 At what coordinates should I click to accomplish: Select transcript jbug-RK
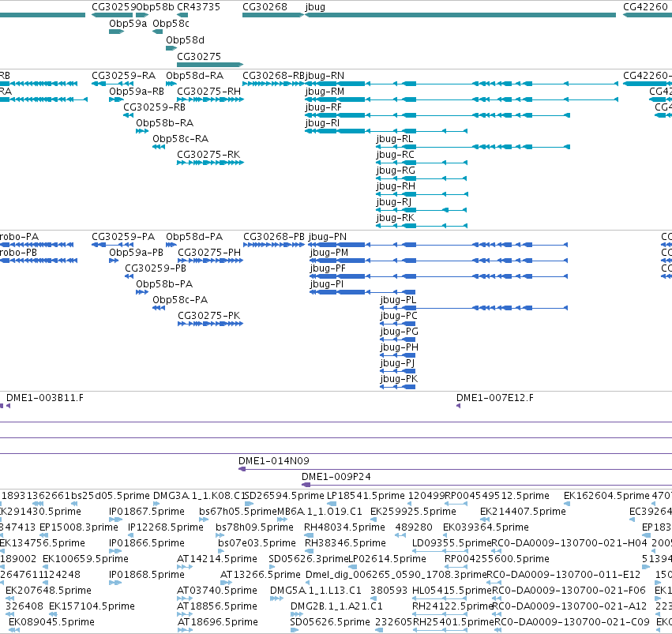422,226
